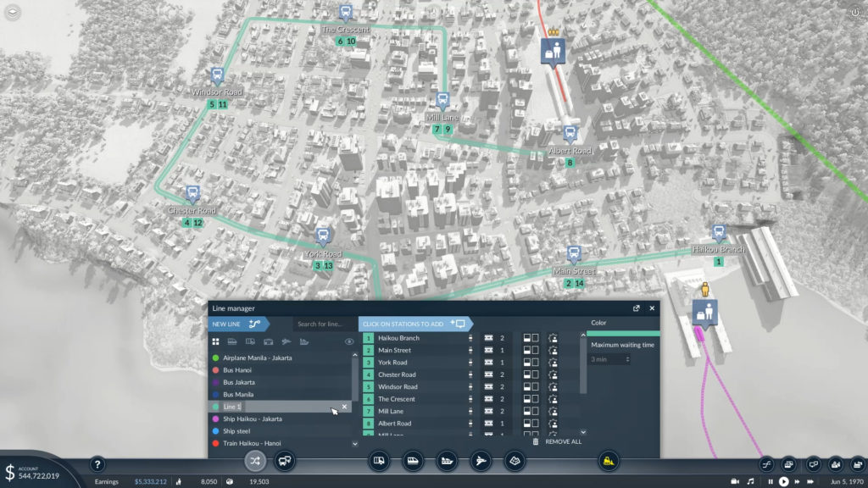Image resolution: width=868 pixels, height=488 pixels.
Task: Open the terrain landscaping tool
Action: tap(514, 461)
